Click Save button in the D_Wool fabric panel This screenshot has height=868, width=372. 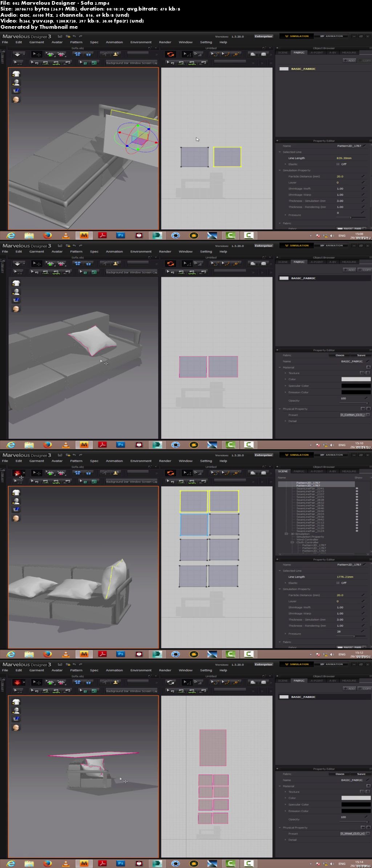361,774
